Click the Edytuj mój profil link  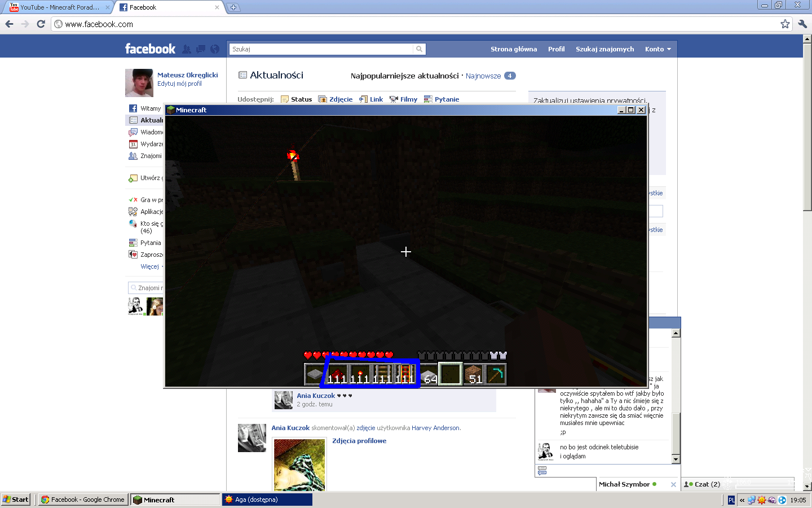179,84
